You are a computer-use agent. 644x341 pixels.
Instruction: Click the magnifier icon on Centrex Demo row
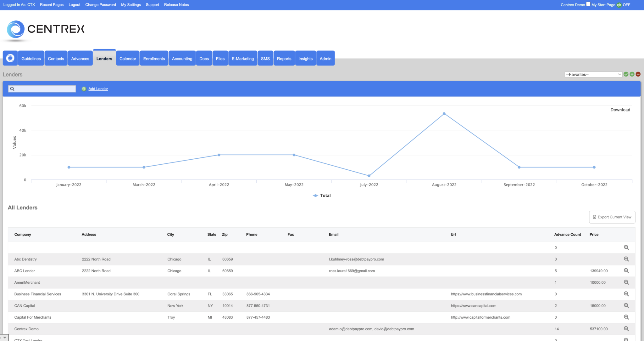point(626,329)
